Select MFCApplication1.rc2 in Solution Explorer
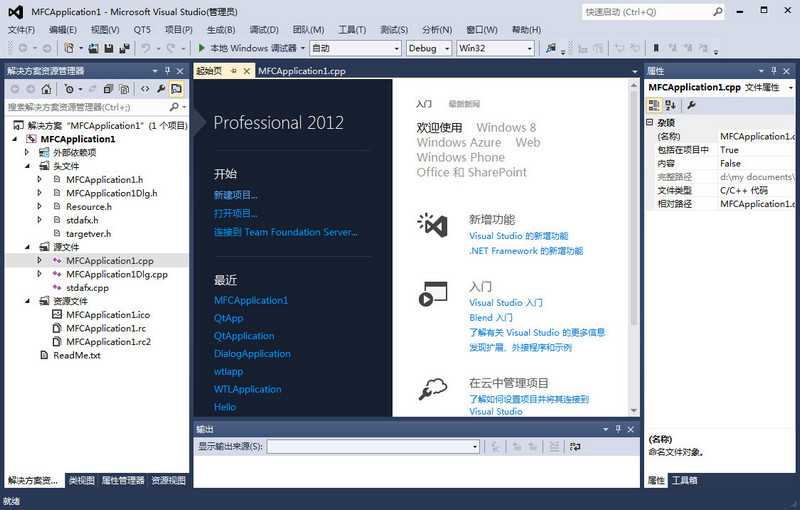Viewport: 800px width, 510px height. 108,342
